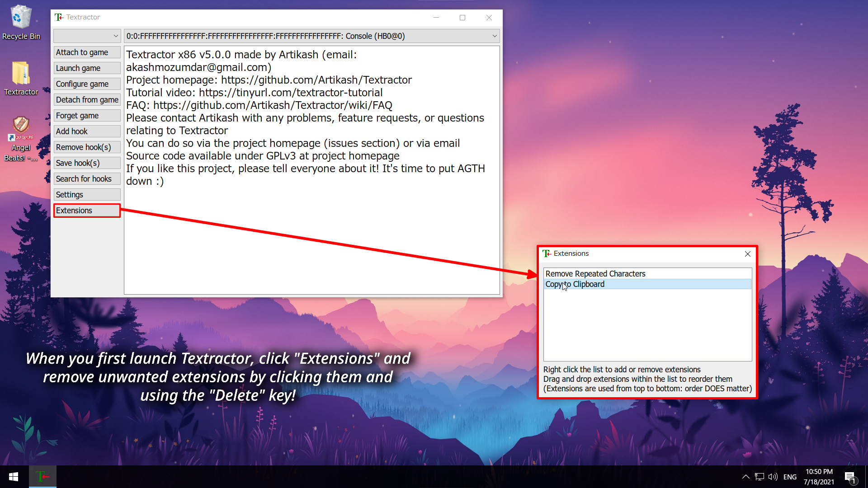Toggle the Attach to game button

(86, 52)
